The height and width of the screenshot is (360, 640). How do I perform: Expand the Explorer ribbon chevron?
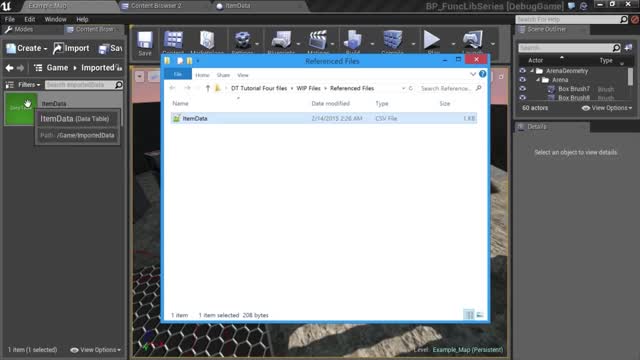(473, 74)
